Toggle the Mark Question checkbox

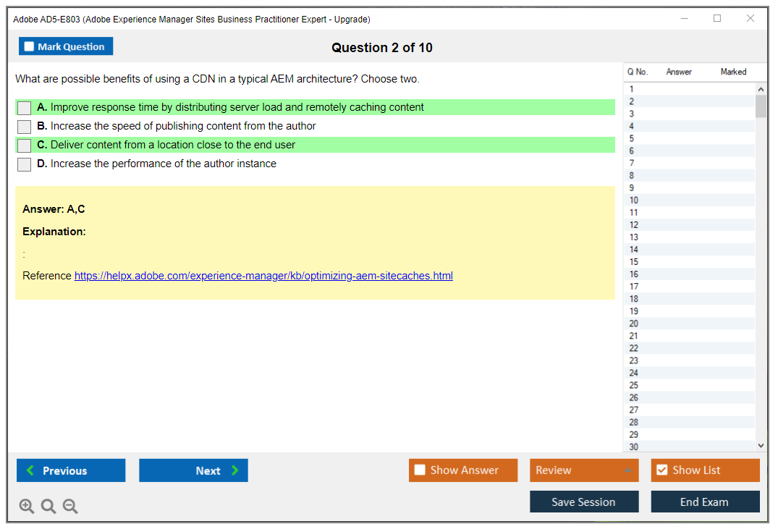tap(30, 47)
